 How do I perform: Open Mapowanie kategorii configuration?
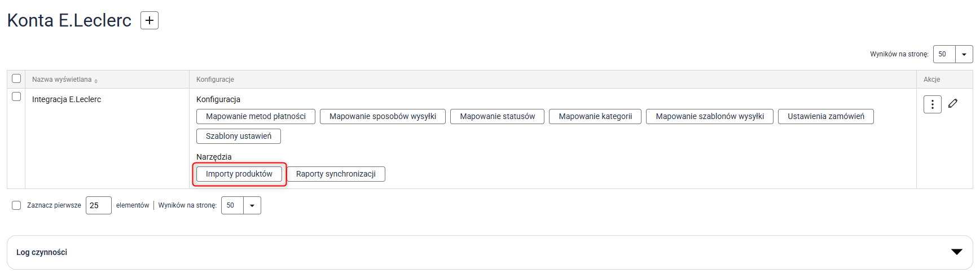pyautogui.click(x=595, y=116)
